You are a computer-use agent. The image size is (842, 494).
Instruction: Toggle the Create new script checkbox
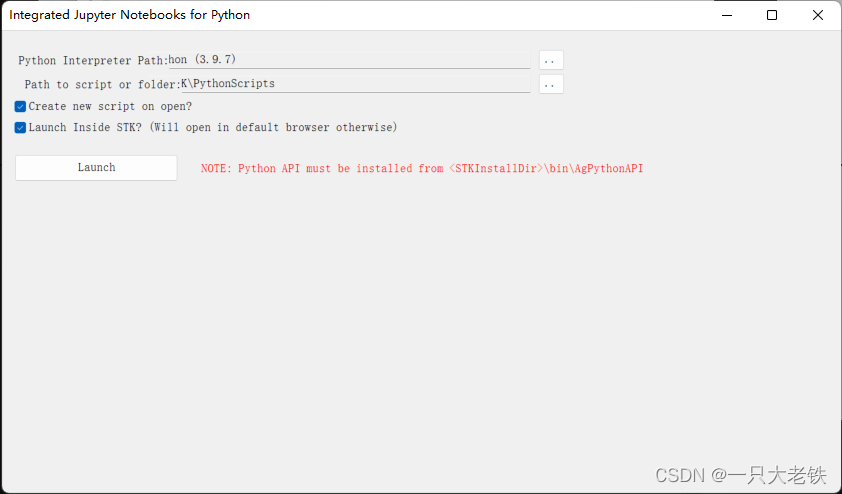coord(20,106)
